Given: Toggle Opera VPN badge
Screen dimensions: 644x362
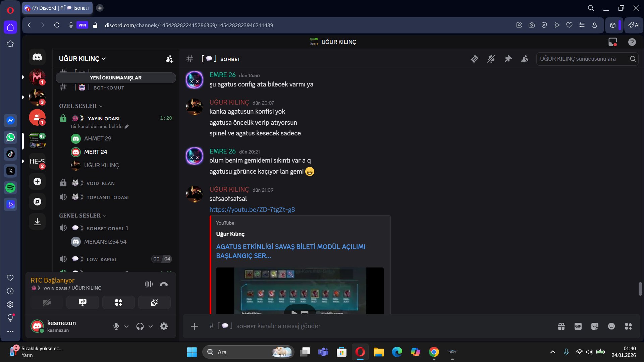Looking at the screenshot, I should click(82, 25).
